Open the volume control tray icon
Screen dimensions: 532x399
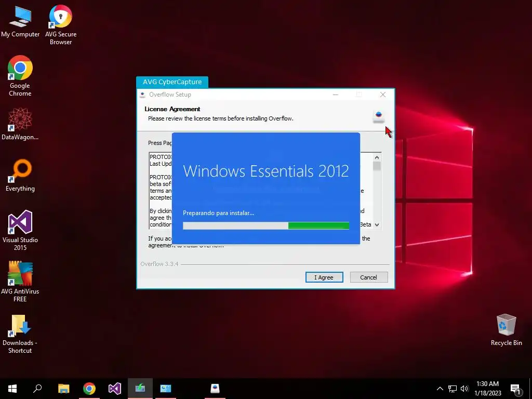464,389
